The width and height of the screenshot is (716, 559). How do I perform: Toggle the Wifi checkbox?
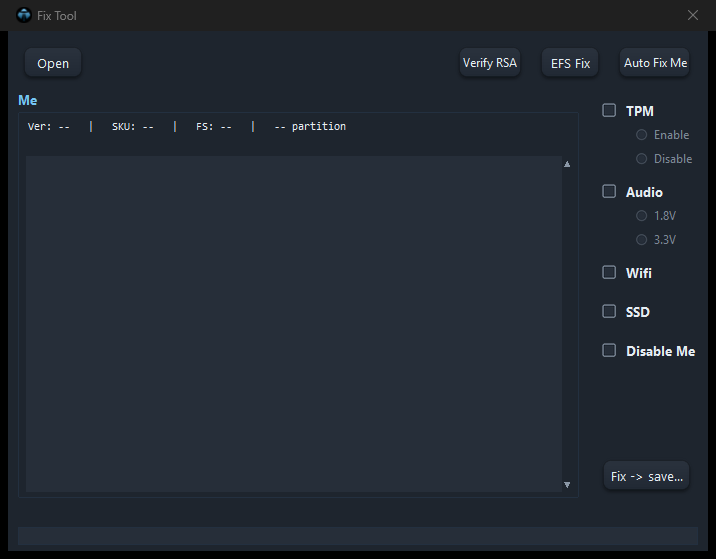[x=609, y=272]
